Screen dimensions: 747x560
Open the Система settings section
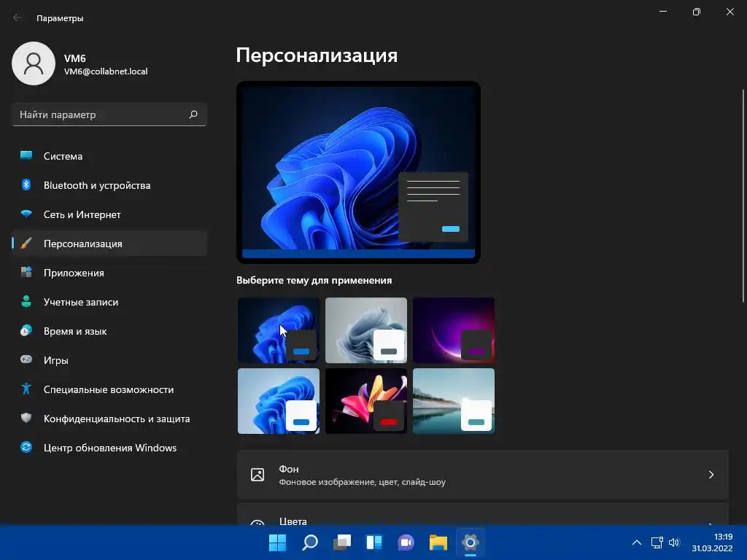109,156
